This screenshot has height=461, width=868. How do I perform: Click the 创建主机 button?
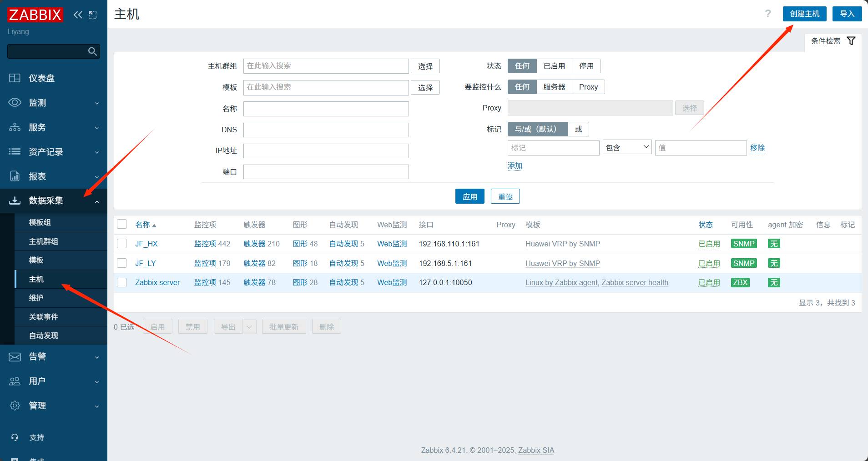pos(804,14)
